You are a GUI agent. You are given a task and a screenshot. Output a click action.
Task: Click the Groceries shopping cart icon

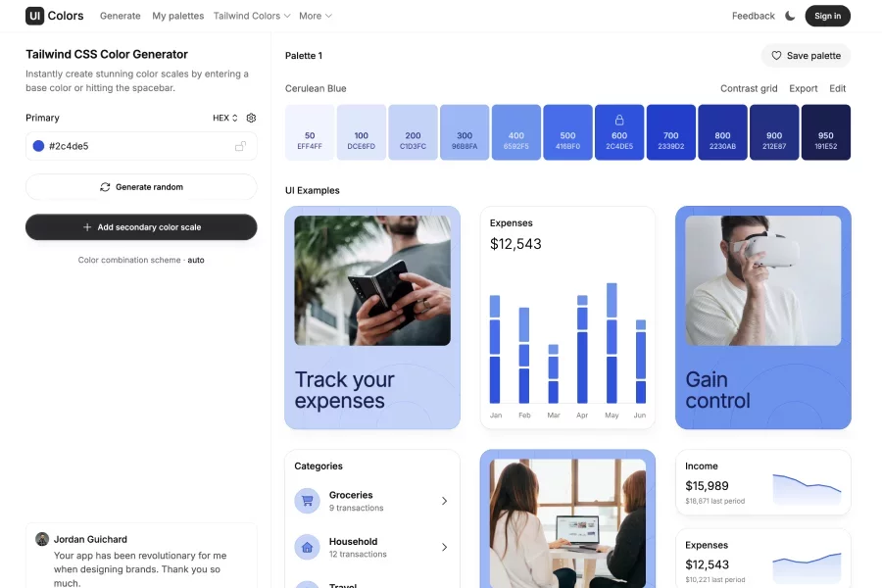(307, 501)
